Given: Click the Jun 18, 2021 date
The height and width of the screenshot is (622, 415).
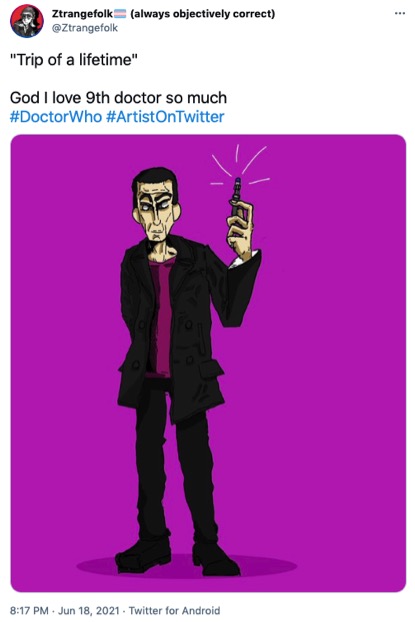Looking at the screenshot, I should 89,610.
